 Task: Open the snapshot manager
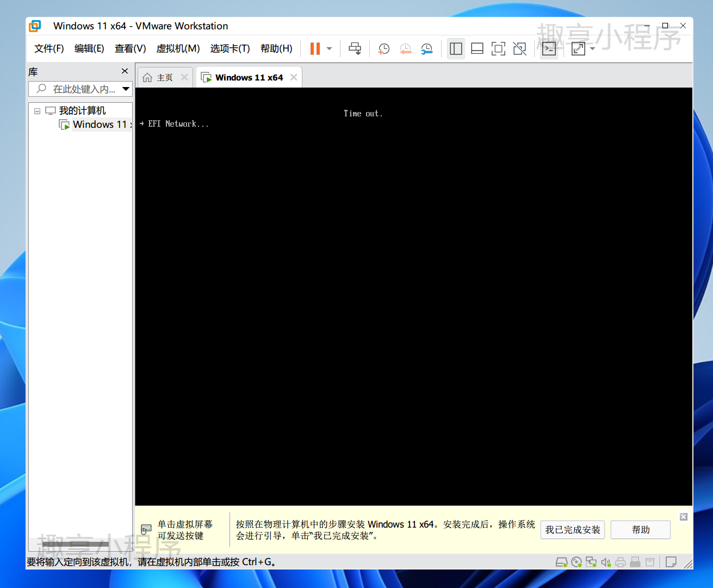(x=427, y=49)
